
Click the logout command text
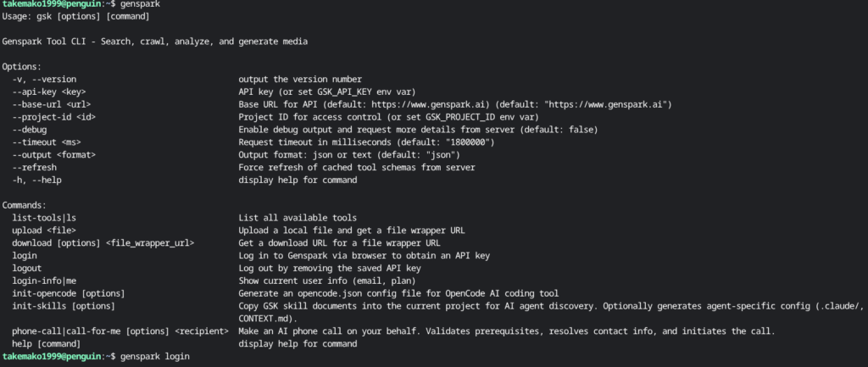point(27,269)
